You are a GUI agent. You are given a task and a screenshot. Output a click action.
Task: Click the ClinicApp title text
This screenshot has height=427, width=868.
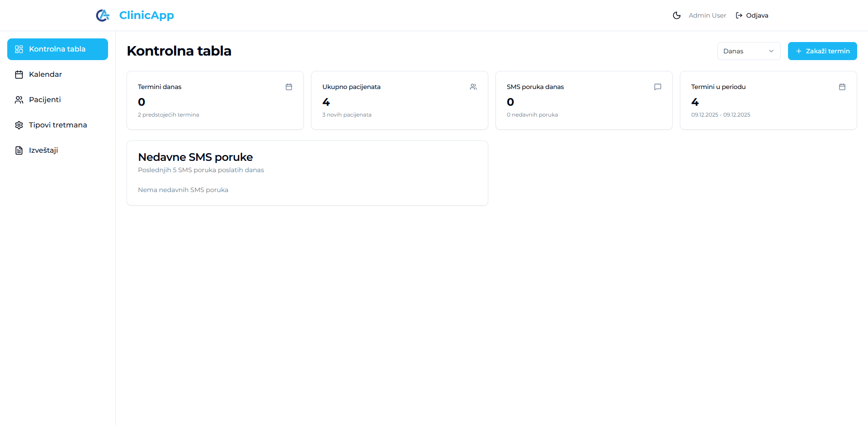(146, 15)
